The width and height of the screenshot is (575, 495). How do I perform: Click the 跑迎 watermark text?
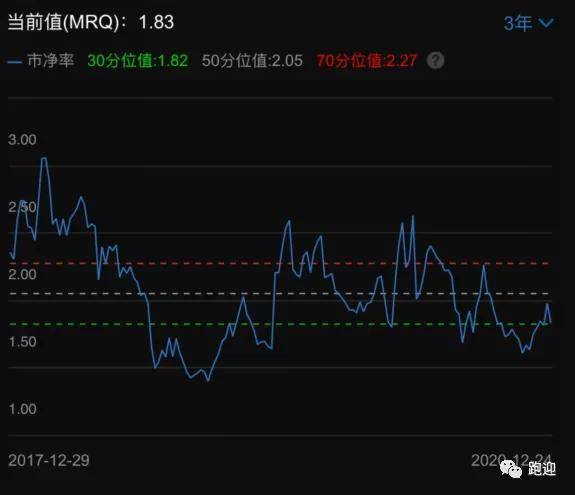coord(542,469)
